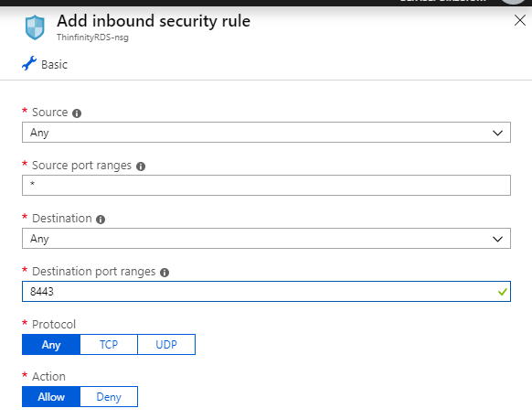Click the Source port ranges input field
The height and width of the screenshot is (419, 532).
point(266,186)
